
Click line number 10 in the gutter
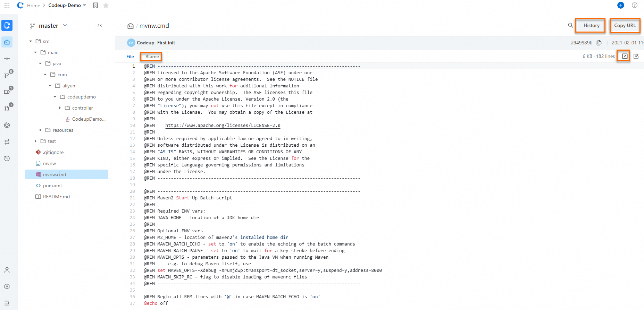132,126
